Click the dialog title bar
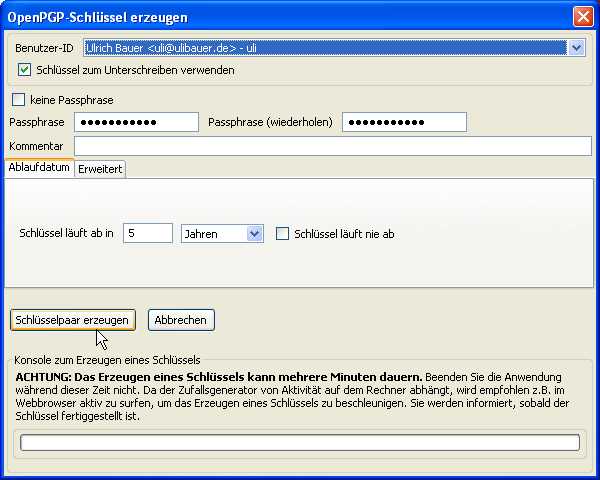Image resolution: width=600 pixels, height=480 pixels. tap(287, 17)
